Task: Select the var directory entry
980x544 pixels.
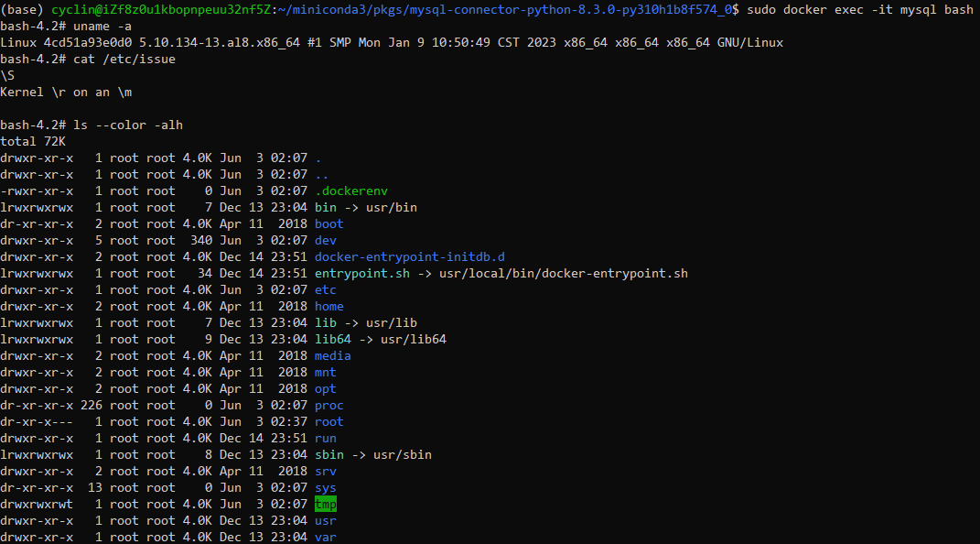Action: coord(326,537)
